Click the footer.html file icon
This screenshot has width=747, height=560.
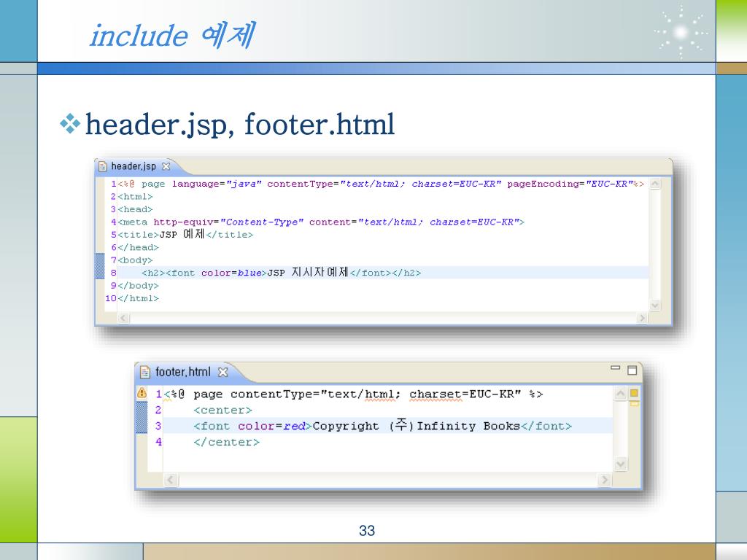[x=145, y=372]
